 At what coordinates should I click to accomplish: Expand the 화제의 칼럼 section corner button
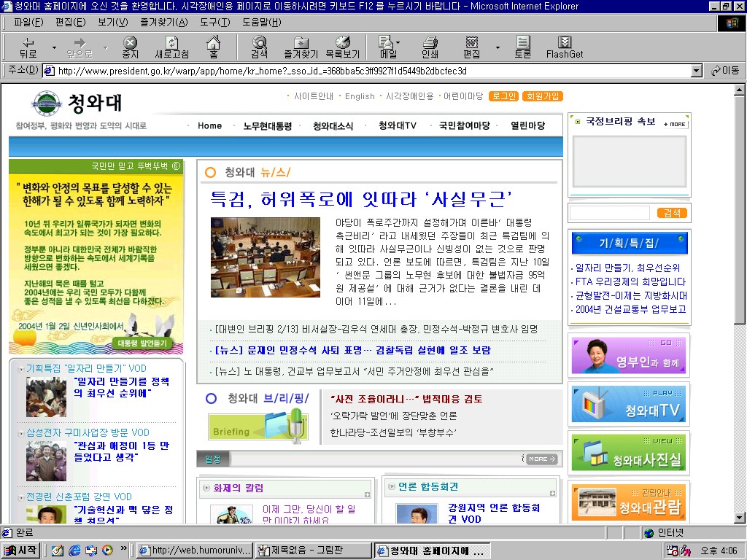coord(367,495)
